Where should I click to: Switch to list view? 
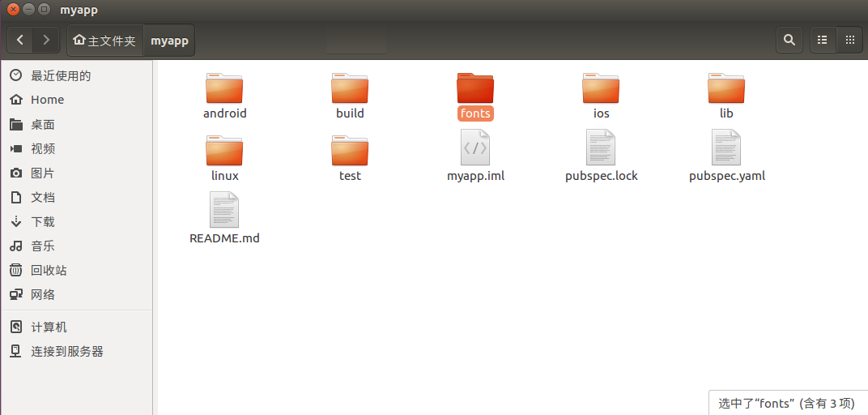[823, 40]
